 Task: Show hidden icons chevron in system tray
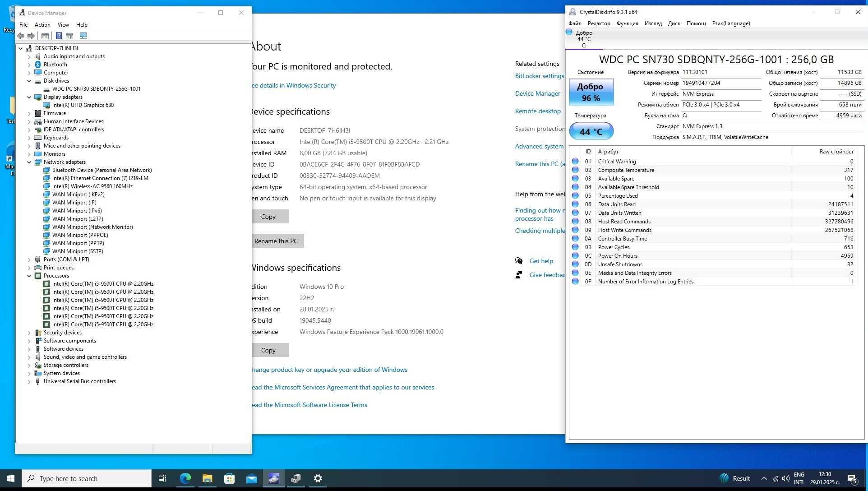pos(764,478)
